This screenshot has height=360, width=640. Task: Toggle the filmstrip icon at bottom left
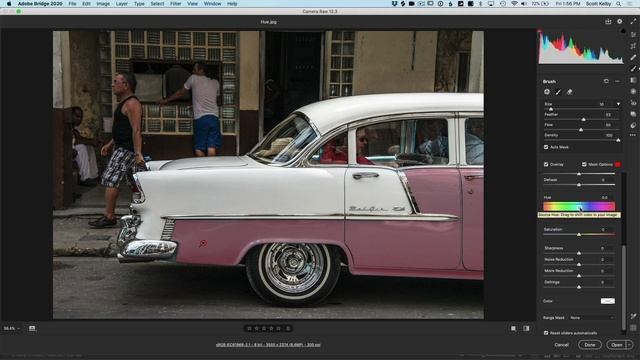(32, 328)
